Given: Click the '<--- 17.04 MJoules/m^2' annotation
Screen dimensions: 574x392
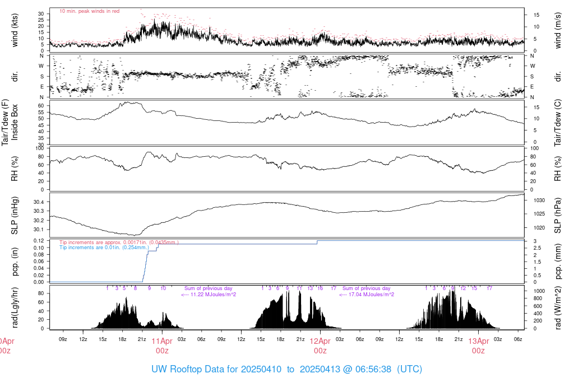Looking at the screenshot, I should [367, 294].
